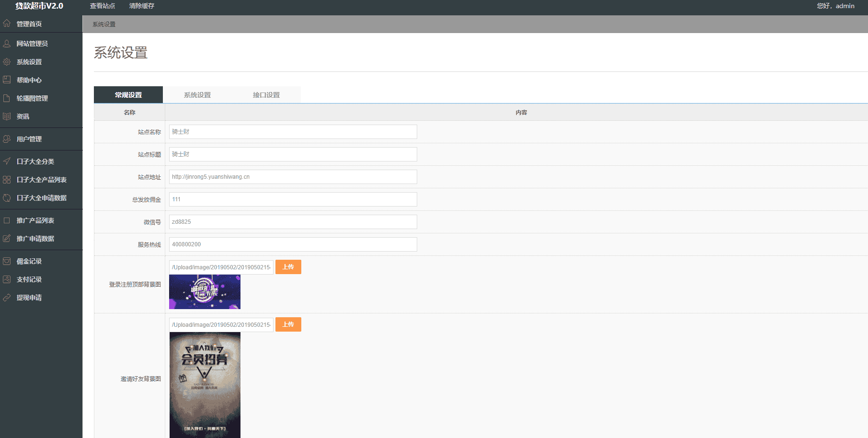Click the home icon beside 管理首页
Viewport: 868px width, 438px height.
7,23
